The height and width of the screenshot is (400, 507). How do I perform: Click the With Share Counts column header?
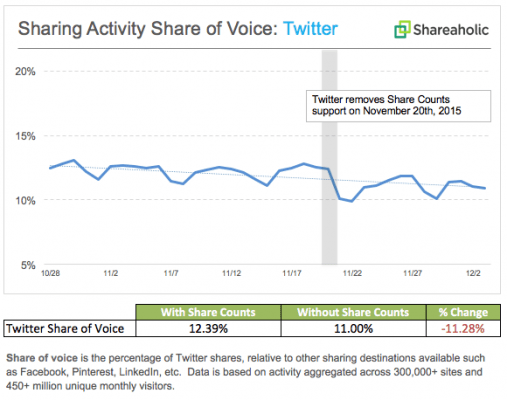[x=208, y=312]
